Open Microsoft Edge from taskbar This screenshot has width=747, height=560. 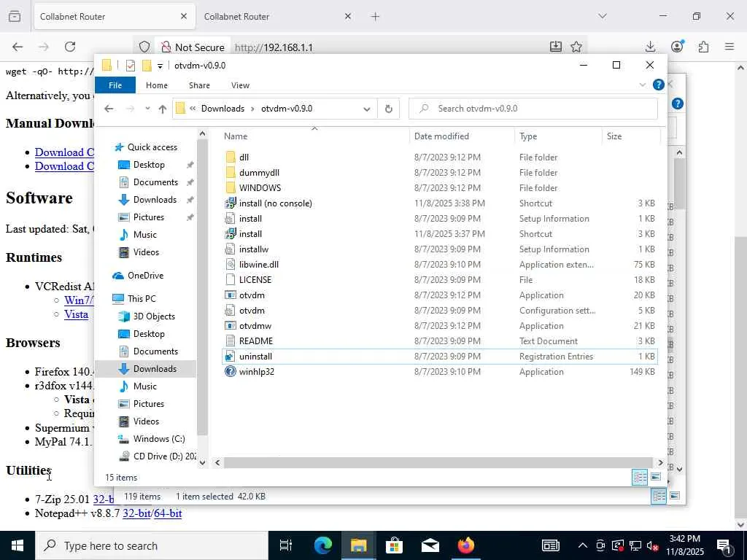323,545
